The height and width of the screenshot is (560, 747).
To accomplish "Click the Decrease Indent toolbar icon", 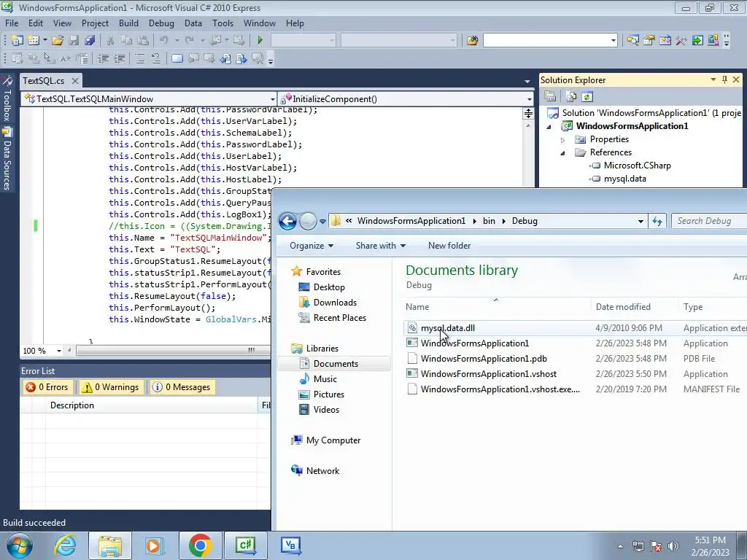I will click(x=103, y=58).
